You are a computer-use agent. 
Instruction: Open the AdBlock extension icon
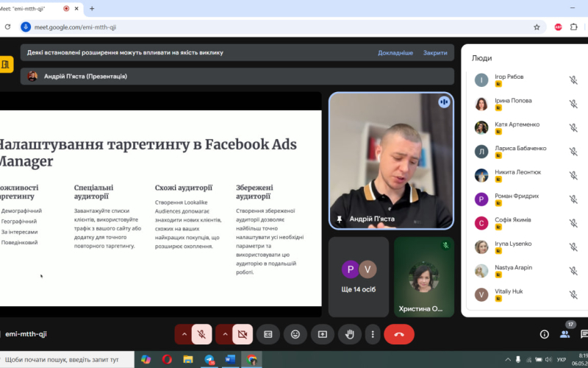(x=558, y=27)
